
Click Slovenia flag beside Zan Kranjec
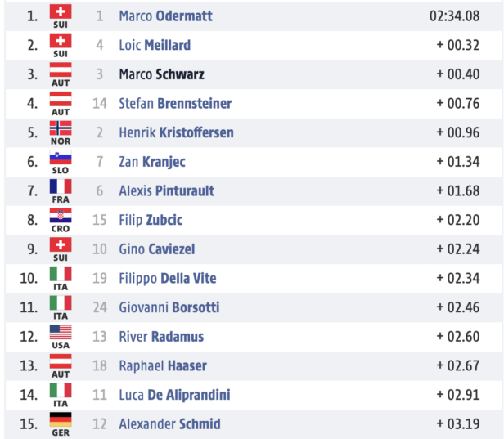[61, 157]
